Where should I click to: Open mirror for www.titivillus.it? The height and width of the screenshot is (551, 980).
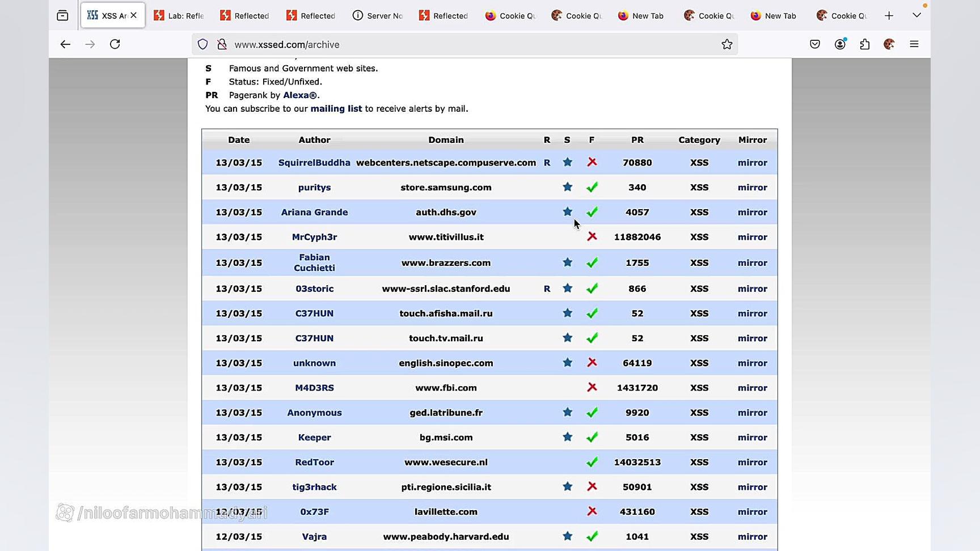coord(752,237)
